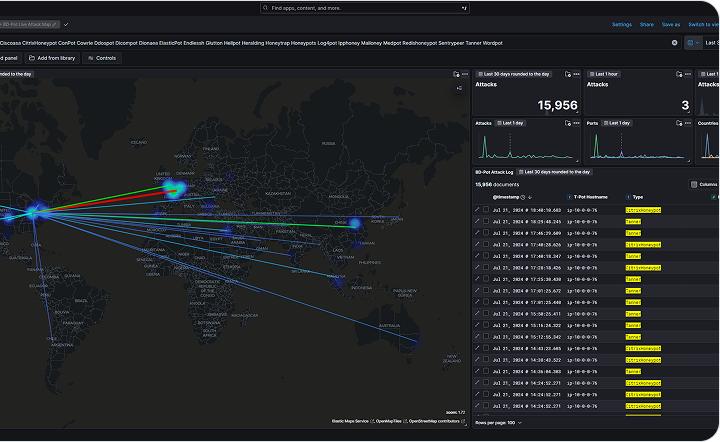Click CitrixHoneypot tag in the 14:43:23.605 row
Viewport: 720px width, 442px height.
pyautogui.click(x=643, y=348)
